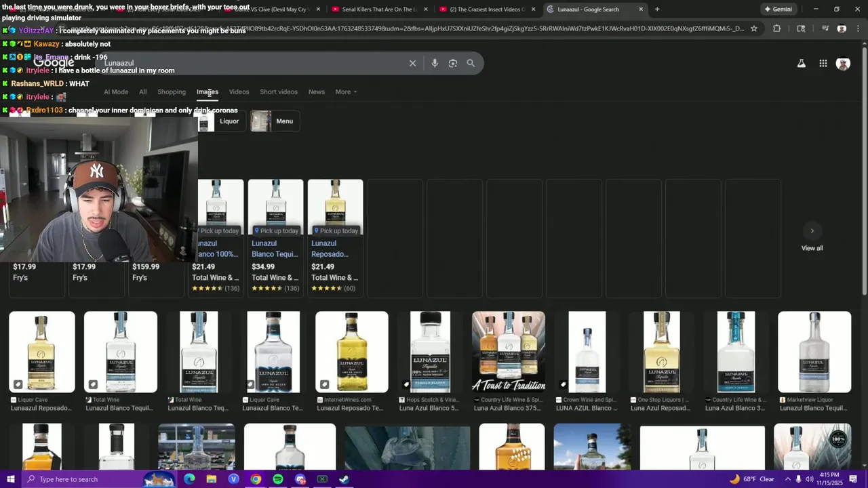Image resolution: width=868 pixels, height=488 pixels.
Task: Open Google Chrome from the taskbar
Action: click(256, 479)
